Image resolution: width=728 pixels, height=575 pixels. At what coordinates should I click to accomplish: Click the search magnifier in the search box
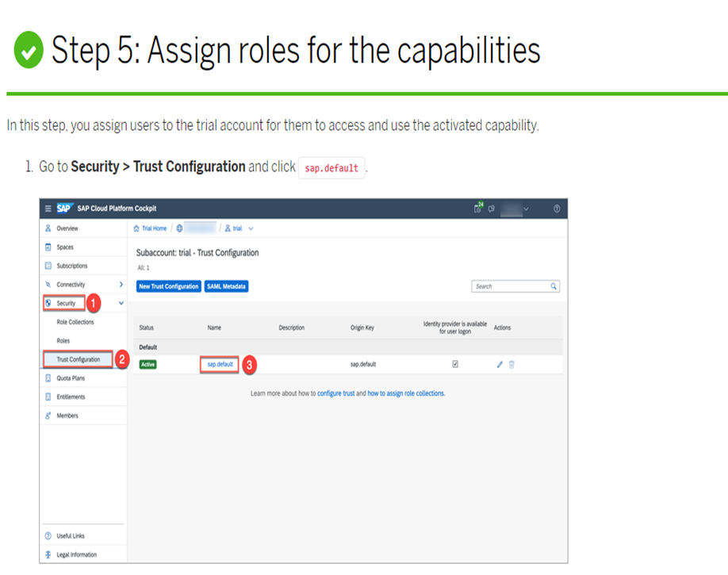click(x=554, y=286)
